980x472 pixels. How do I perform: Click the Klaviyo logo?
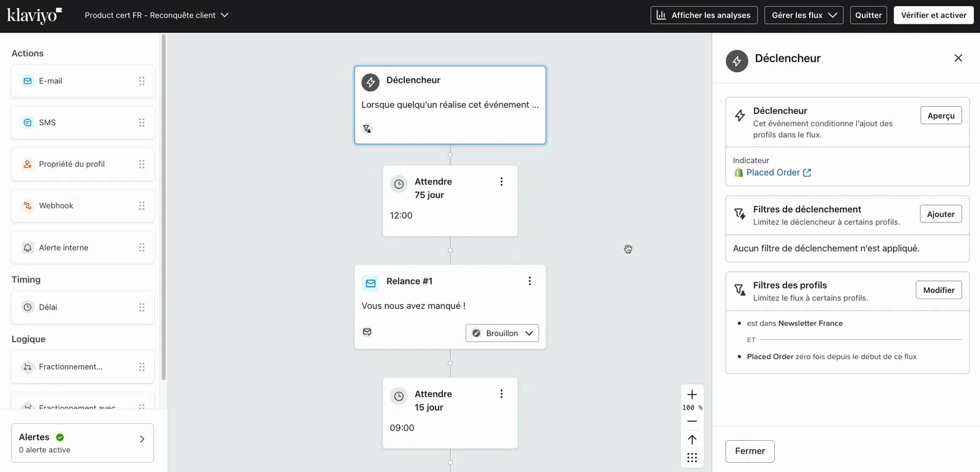pyautogui.click(x=34, y=15)
